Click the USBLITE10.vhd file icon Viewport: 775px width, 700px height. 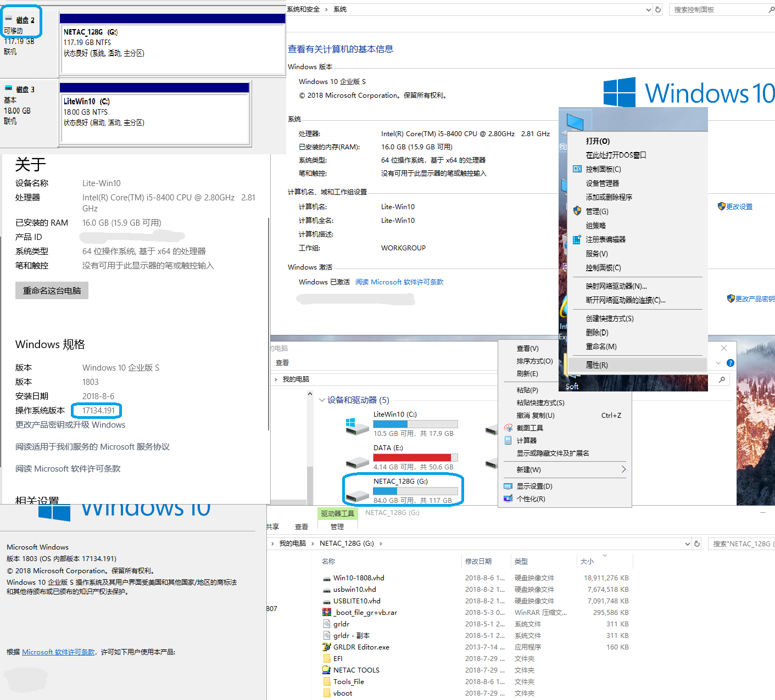(x=327, y=601)
